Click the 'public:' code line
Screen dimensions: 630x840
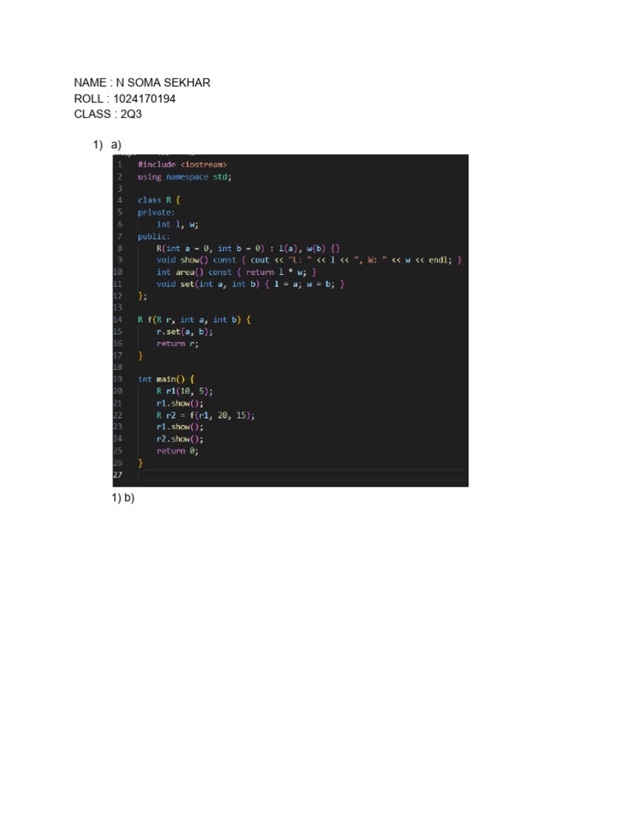(x=153, y=236)
